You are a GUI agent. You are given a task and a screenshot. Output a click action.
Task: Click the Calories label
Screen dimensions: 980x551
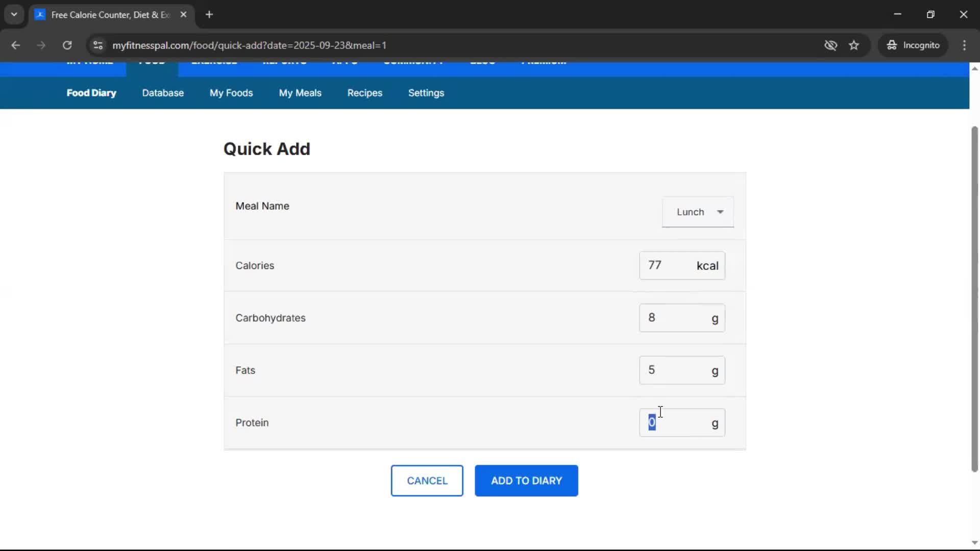point(255,266)
